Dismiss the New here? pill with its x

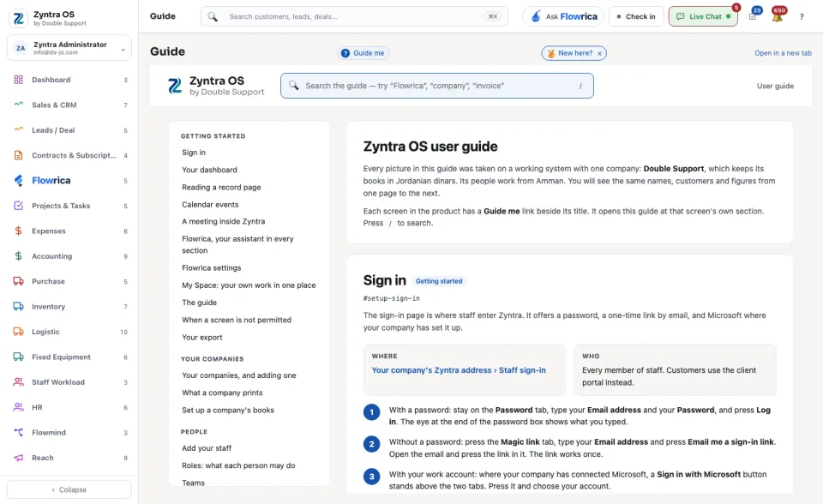pyautogui.click(x=599, y=53)
